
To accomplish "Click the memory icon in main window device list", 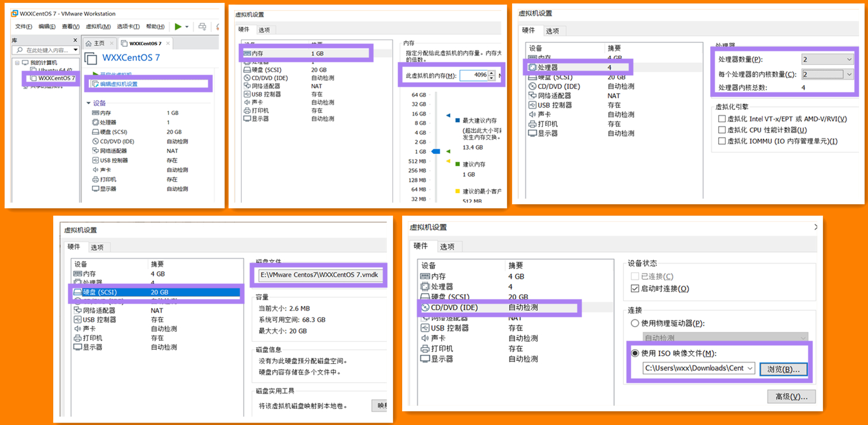I will pyautogui.click(x=95, y=113).
